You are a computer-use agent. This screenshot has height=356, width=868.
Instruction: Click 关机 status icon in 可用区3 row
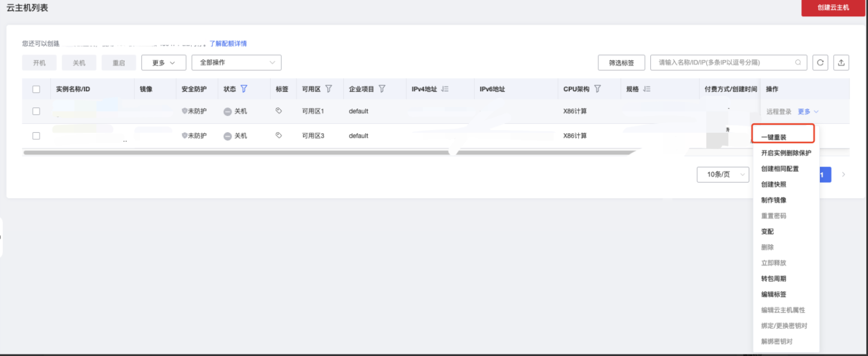click(x=228, y=136)
